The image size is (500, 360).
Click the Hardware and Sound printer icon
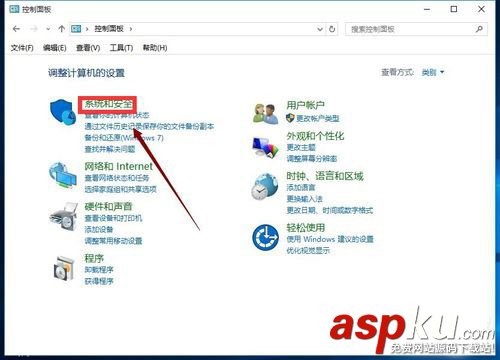point(63,217)
